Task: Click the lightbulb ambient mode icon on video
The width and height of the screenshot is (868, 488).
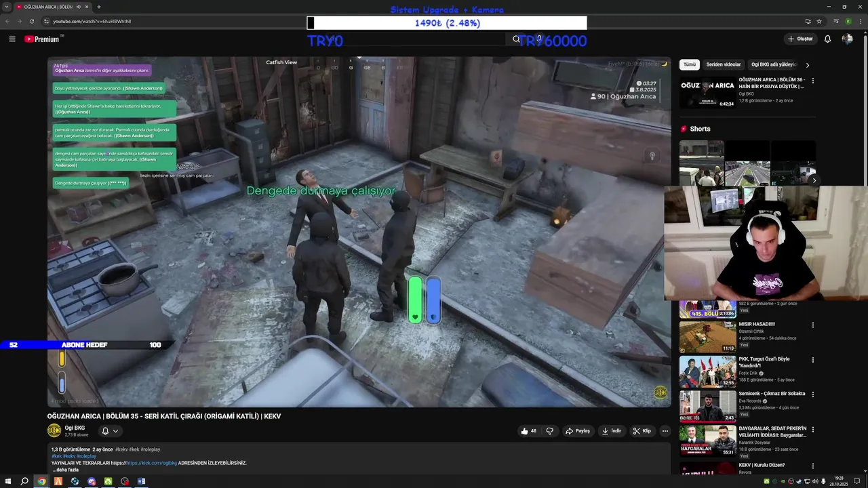Action: coord(652,156)
